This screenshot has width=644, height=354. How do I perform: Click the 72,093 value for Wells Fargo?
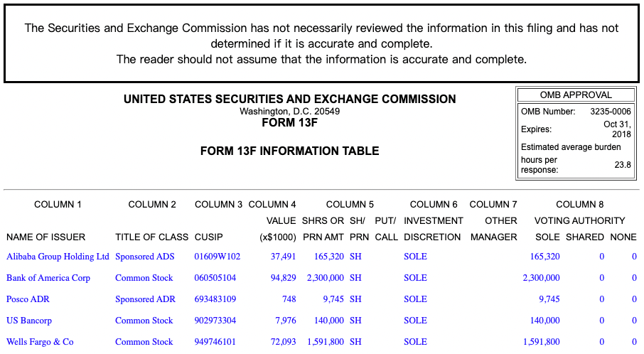[284, 342]
